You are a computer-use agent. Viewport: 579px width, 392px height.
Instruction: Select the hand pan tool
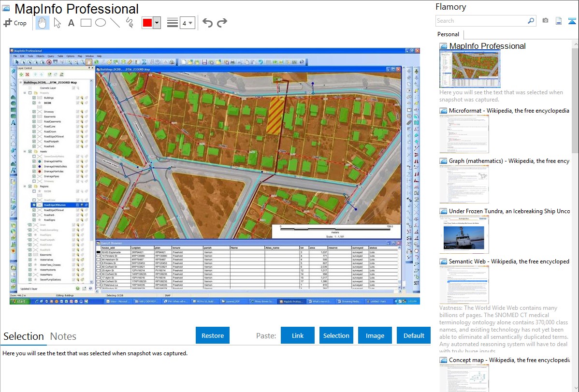(42, 23)
